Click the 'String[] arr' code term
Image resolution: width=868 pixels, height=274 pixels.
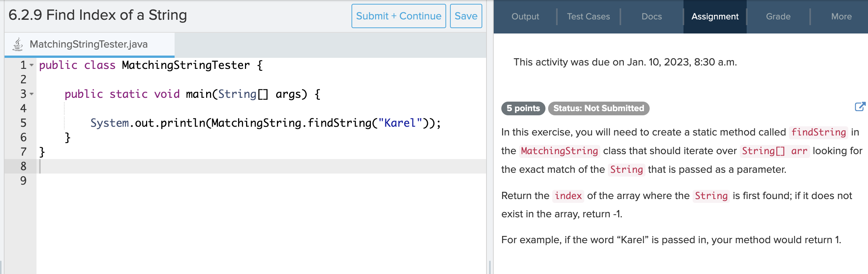point(774,151)
